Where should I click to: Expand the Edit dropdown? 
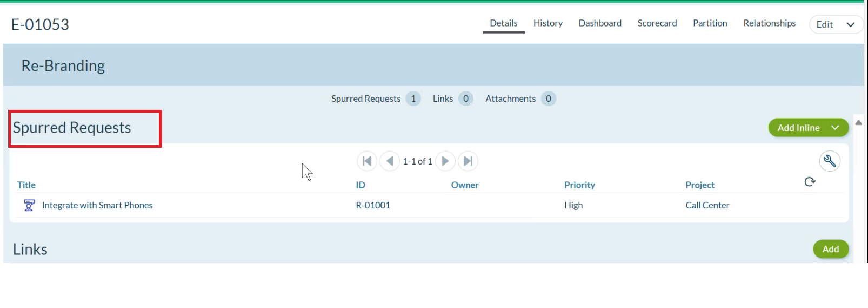click(850, 24)
